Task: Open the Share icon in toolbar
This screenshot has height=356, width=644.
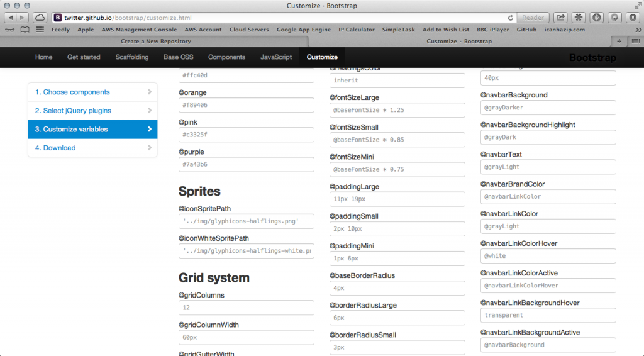Action: coord(560,18)
